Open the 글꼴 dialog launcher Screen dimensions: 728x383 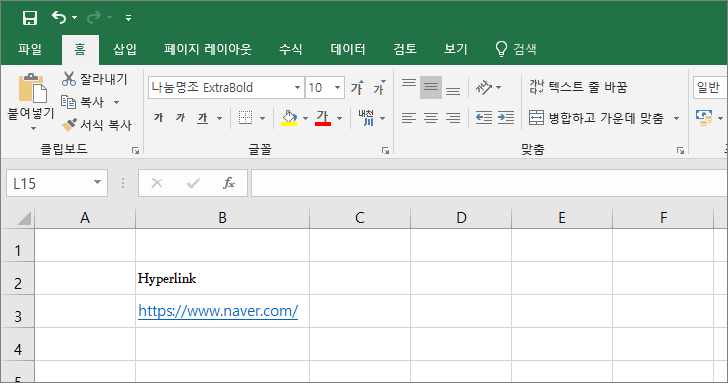click(x=385, y=150)
